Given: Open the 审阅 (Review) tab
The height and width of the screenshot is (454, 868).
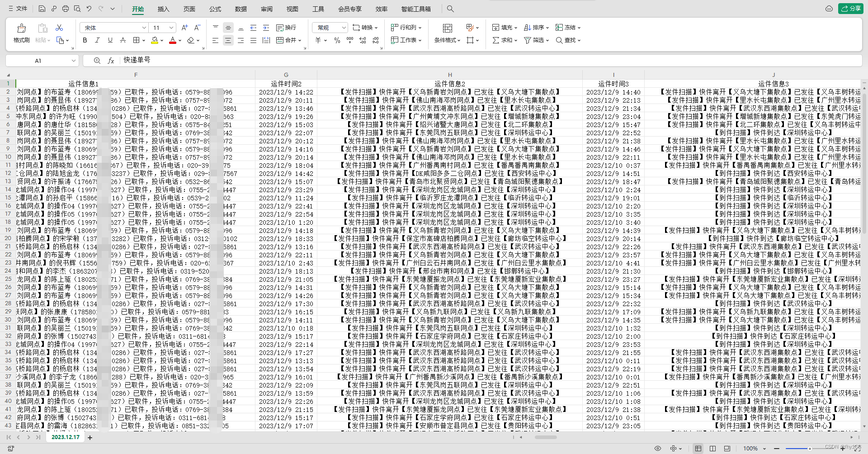Looking at the screenshot, I should [x=267, y=9].
